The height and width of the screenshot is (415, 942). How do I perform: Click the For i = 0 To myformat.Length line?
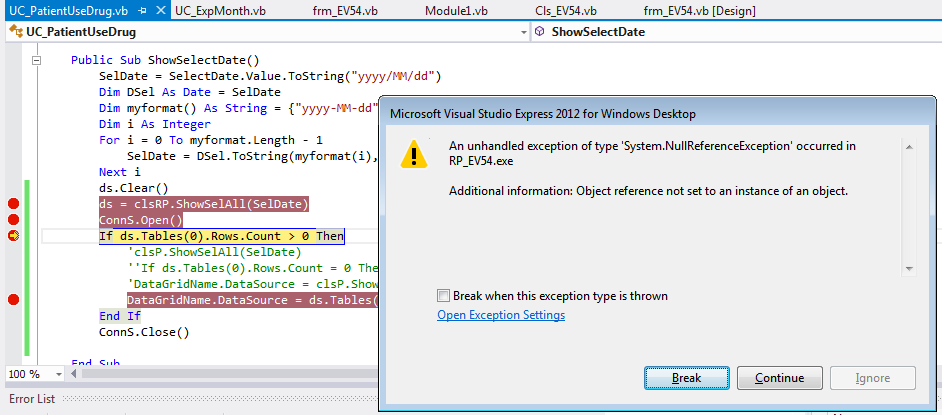pyautogui.click(x=211, y=140)
